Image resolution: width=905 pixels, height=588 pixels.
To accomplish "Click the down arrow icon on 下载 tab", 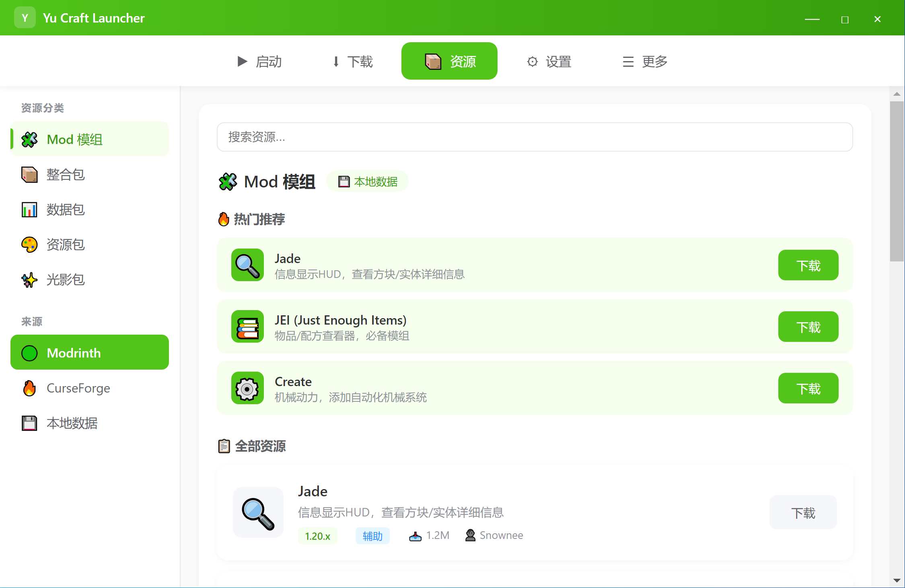I will pos(336,62).
